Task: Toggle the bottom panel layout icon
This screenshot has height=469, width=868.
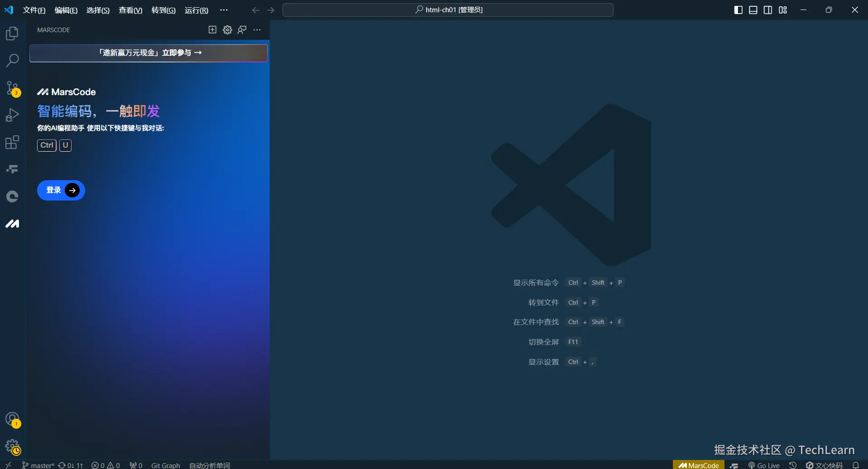Action: point(753,10)
